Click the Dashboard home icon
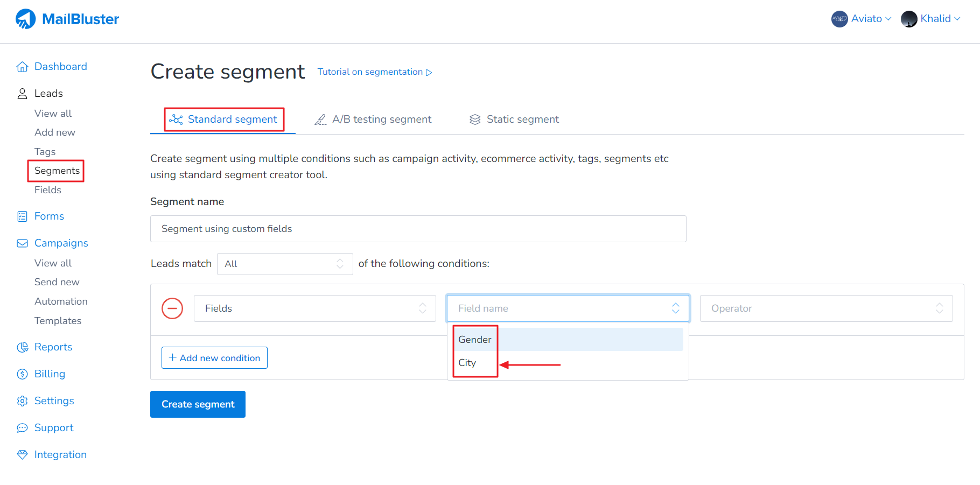The image size is (980, 485). point(22,67)
